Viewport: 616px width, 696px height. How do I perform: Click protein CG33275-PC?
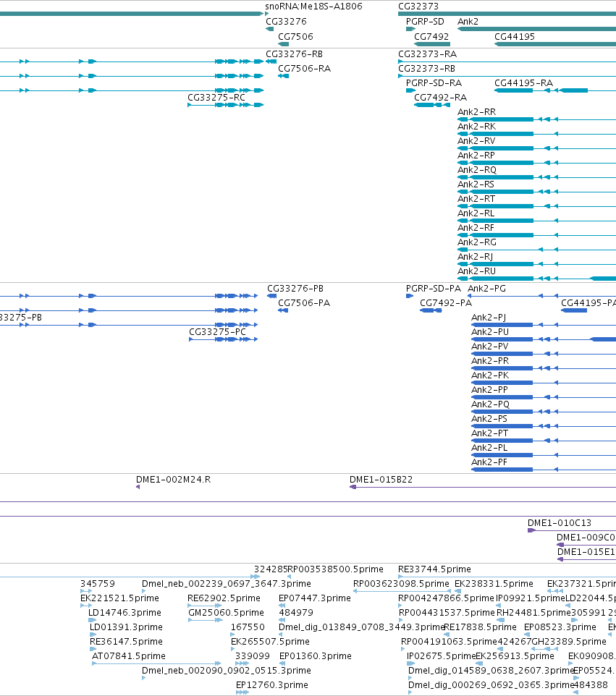pyautogui.click(x=217, y=332)
